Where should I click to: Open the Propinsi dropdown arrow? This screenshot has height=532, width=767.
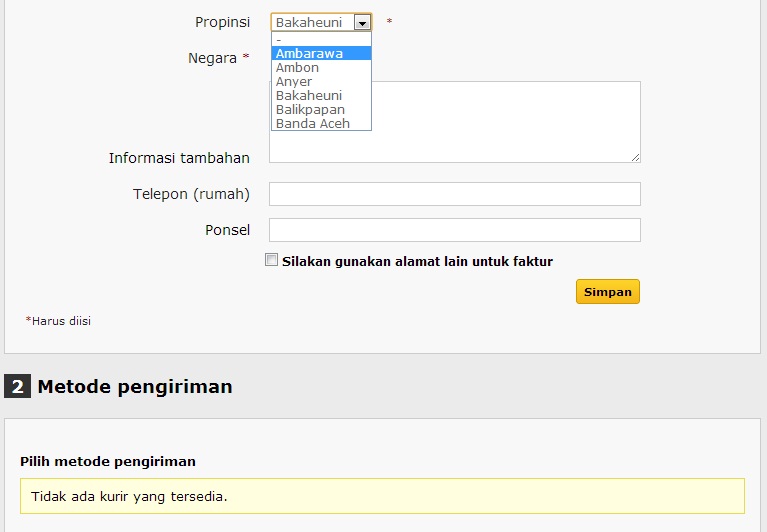362,22
